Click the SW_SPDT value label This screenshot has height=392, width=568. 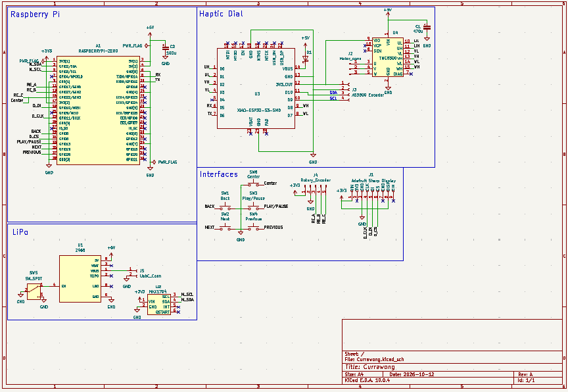click(34, 279)
